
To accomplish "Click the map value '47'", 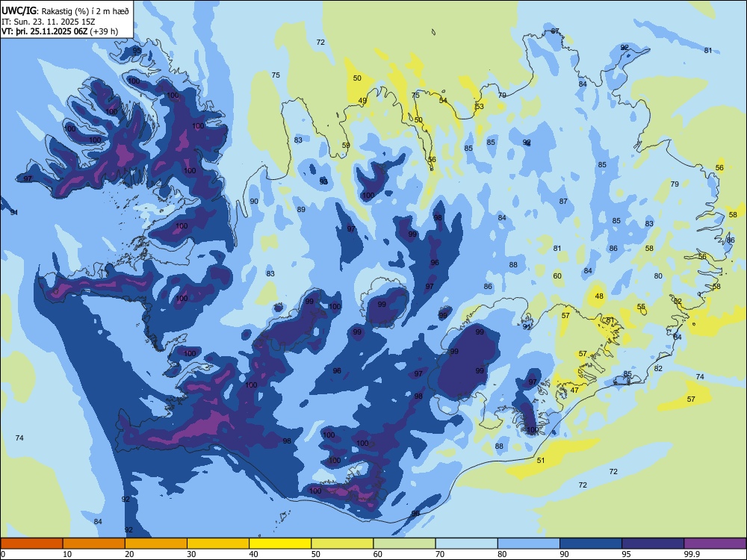I will tap(574, 390).
